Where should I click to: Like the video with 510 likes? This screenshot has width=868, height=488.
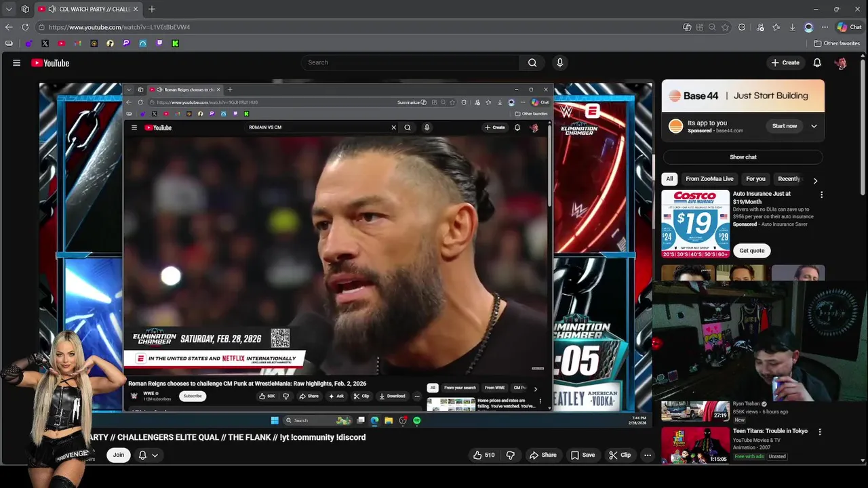point(484,455)
